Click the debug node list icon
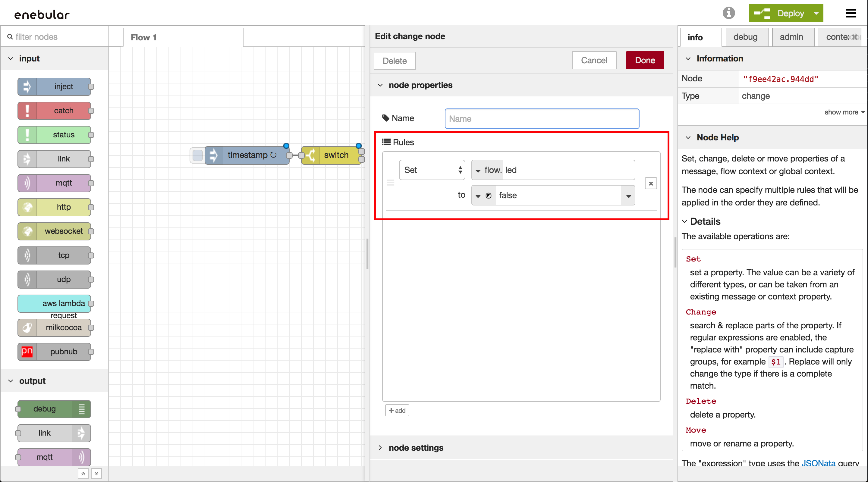 pos(82,409)
